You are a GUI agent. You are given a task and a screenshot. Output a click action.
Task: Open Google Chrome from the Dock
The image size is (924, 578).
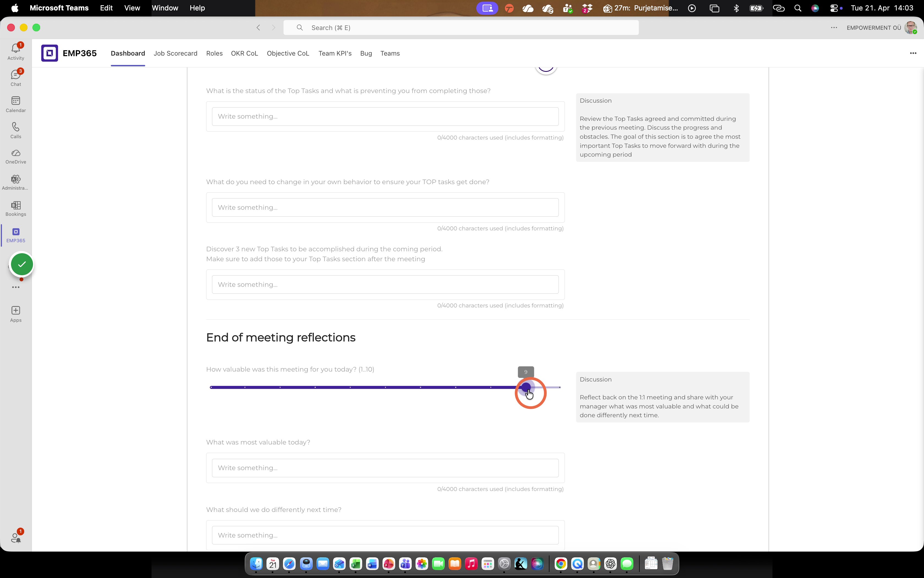(560, 563)
